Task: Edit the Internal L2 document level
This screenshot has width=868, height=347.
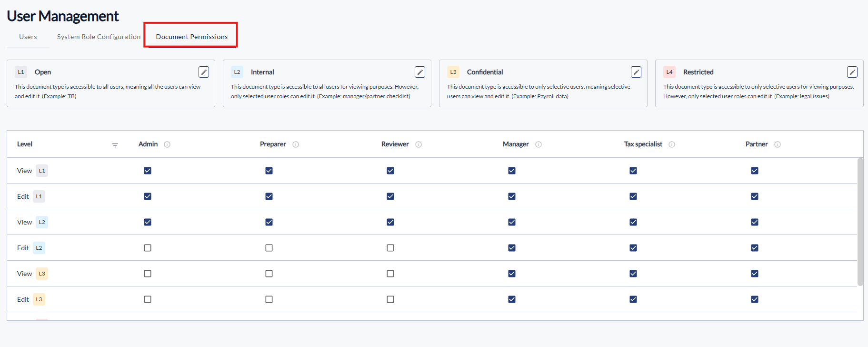Action: coord(420,72)
